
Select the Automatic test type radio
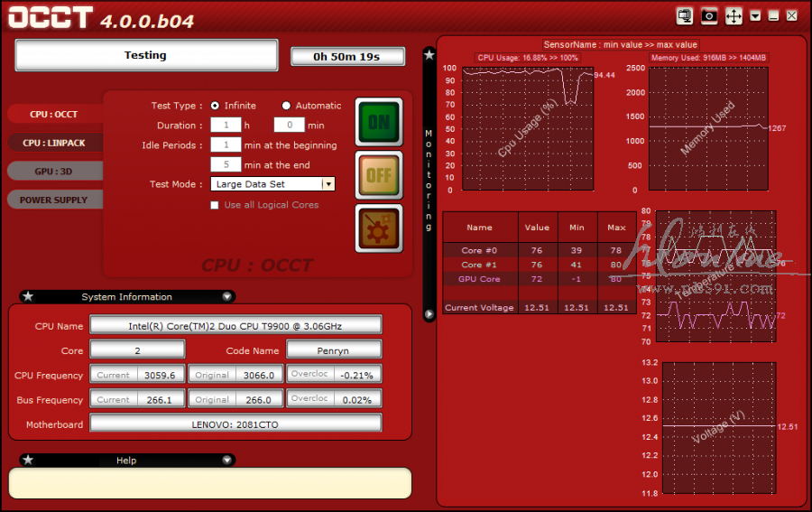click(x=286, y=106)
